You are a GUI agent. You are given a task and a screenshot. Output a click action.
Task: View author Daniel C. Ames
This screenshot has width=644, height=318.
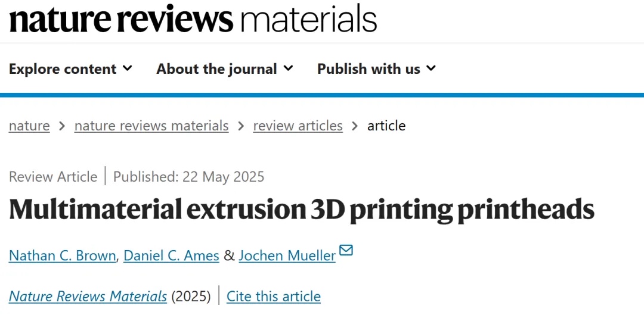point(171,255)
